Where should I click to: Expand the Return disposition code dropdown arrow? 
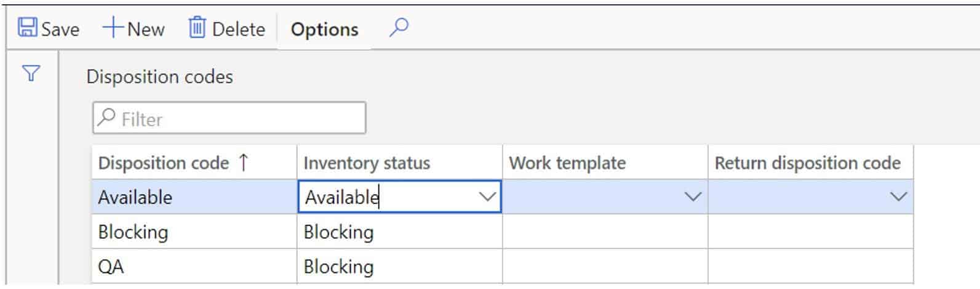[898, 197]
